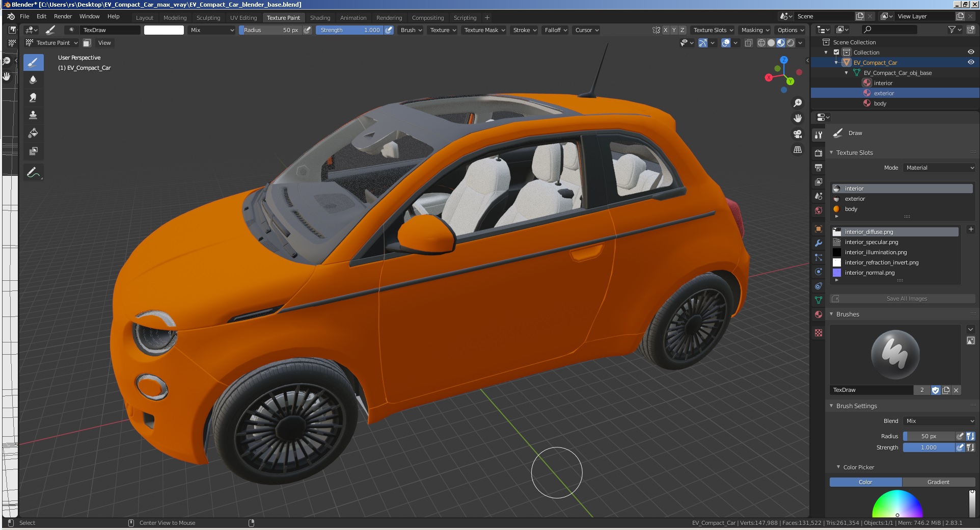Image resolution: width=980 pixels, height=530 pixels.
Task: Open the Blend Mix dropdown in header
Action: [212, 30]
